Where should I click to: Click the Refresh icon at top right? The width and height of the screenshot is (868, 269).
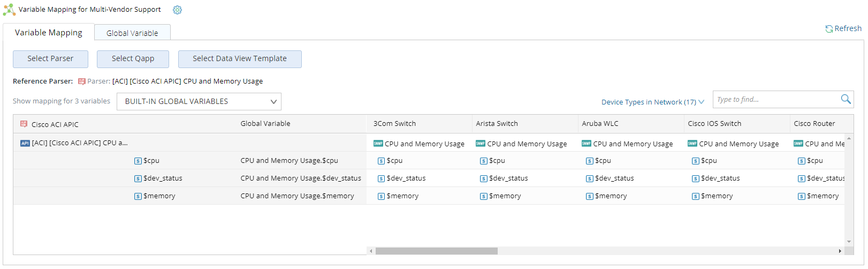(x=828, y=29)
